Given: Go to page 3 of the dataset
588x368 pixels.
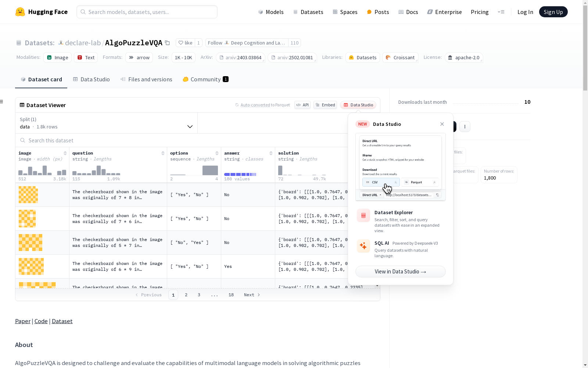Looking at the screenshot, I should click(199, 295).
